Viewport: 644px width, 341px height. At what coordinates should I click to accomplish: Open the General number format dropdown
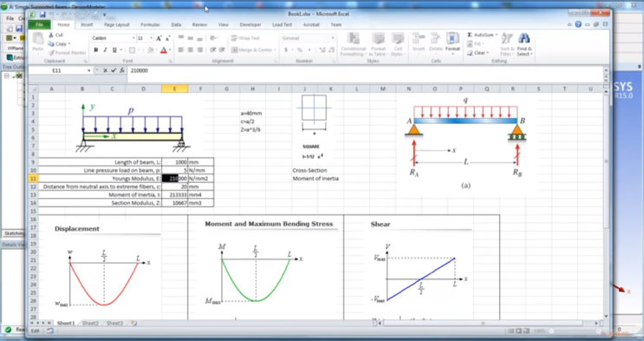click(333, 38)
